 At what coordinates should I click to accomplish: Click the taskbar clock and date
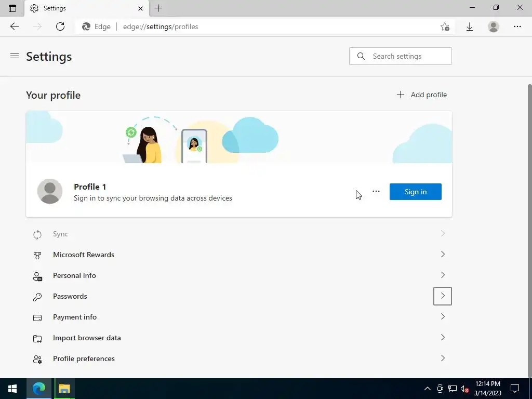pyautogui.click(x=487, y=389)
